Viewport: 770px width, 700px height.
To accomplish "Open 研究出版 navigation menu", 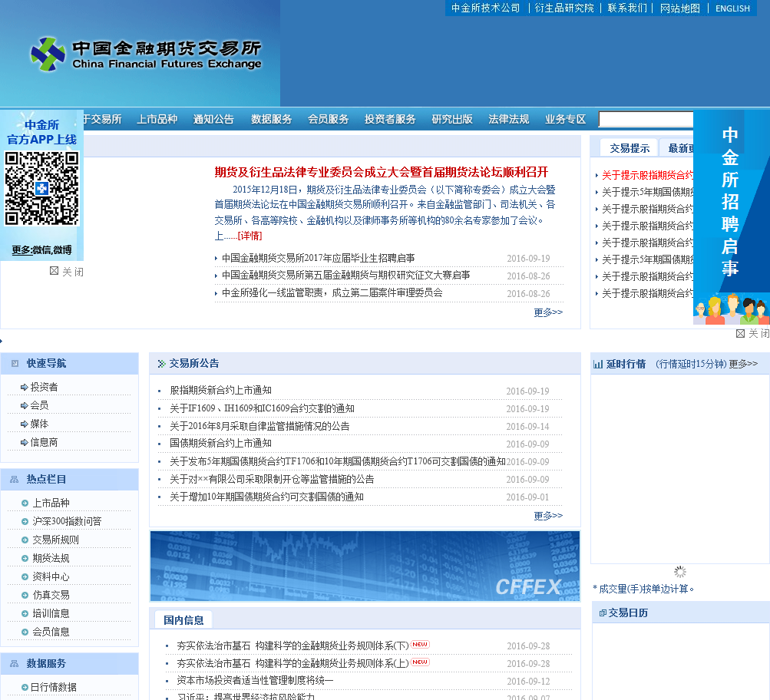I will 452,119.
